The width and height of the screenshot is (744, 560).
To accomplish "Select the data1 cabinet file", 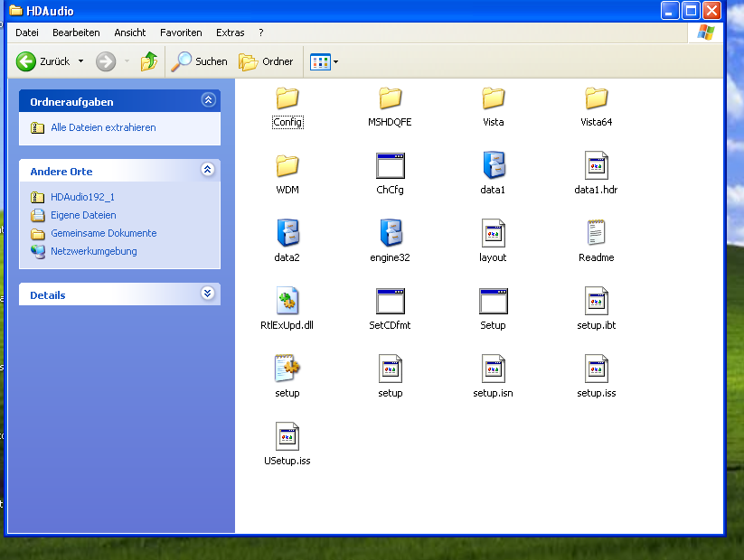I will pos(493,173).
